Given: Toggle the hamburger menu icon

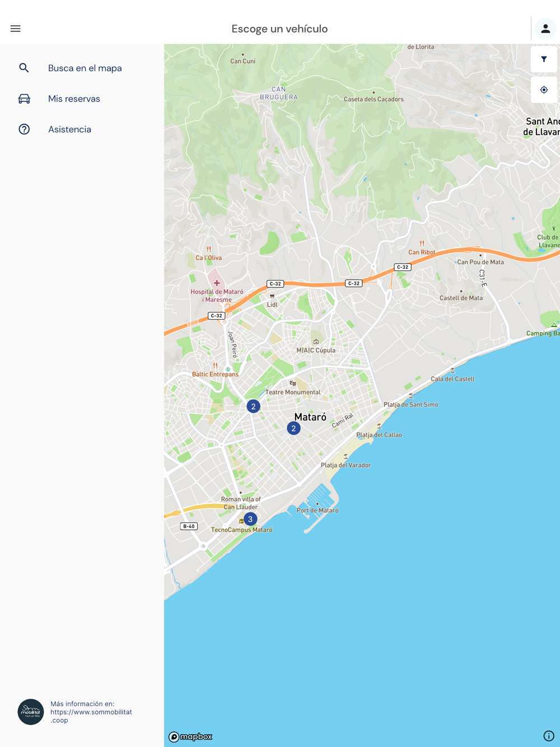Looking at the screenshot, I should (x=15, y=29).
